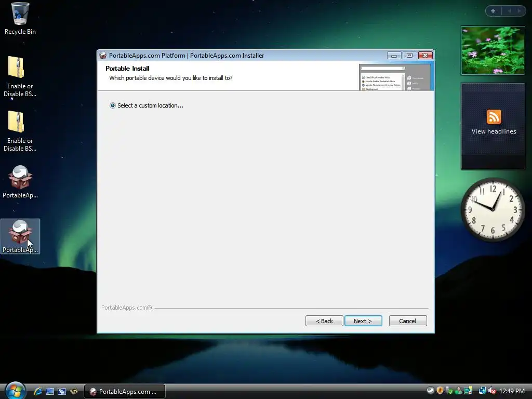This screenshot has height=399, width=532.
Task: Go back with the Back button
Action: pos(324,321)
